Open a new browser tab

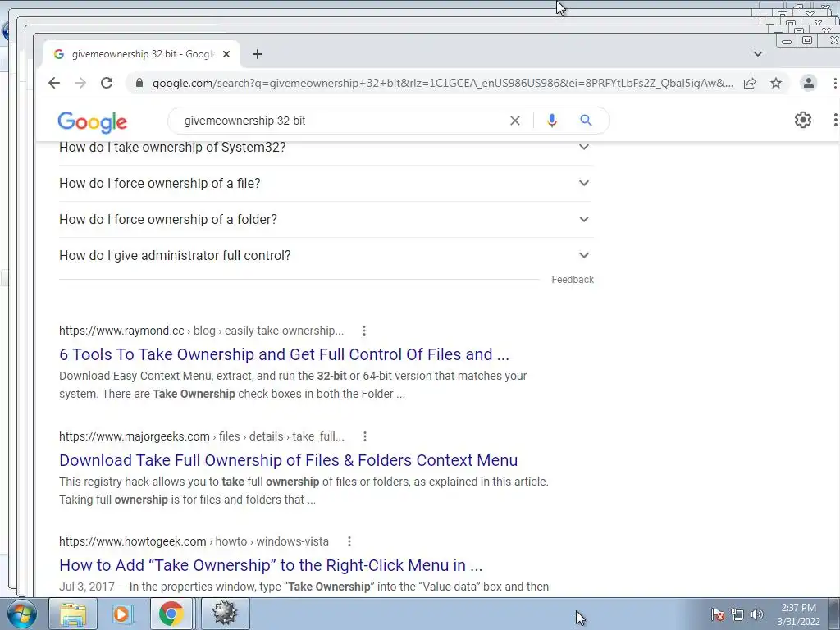[257, 54]
